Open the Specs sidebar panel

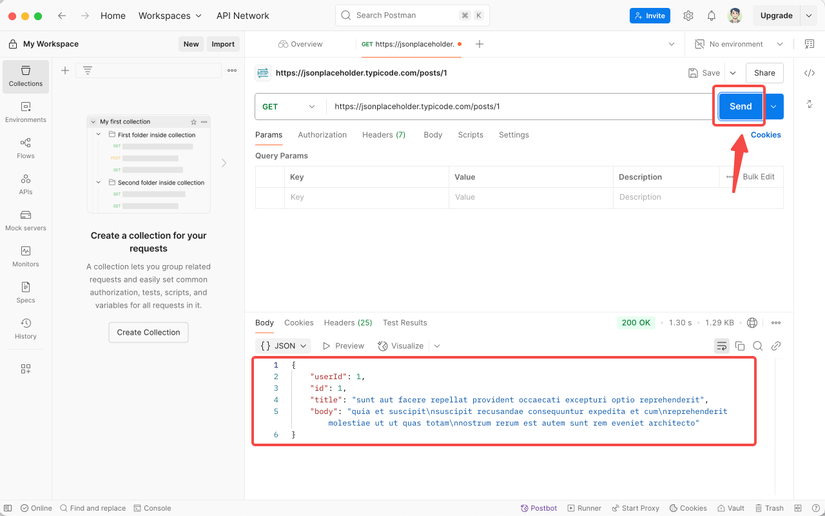click(x=25, y=293)
